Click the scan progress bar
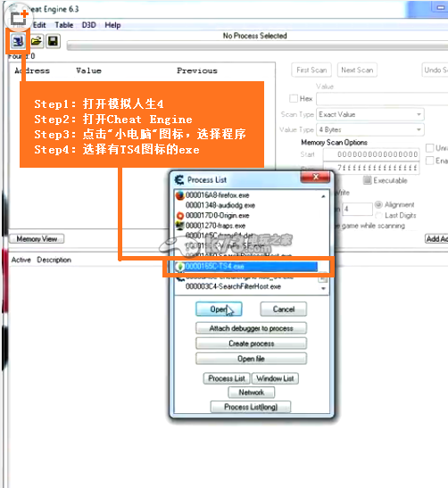The width and height of the screenshot is (448, 488). point(258,46)
